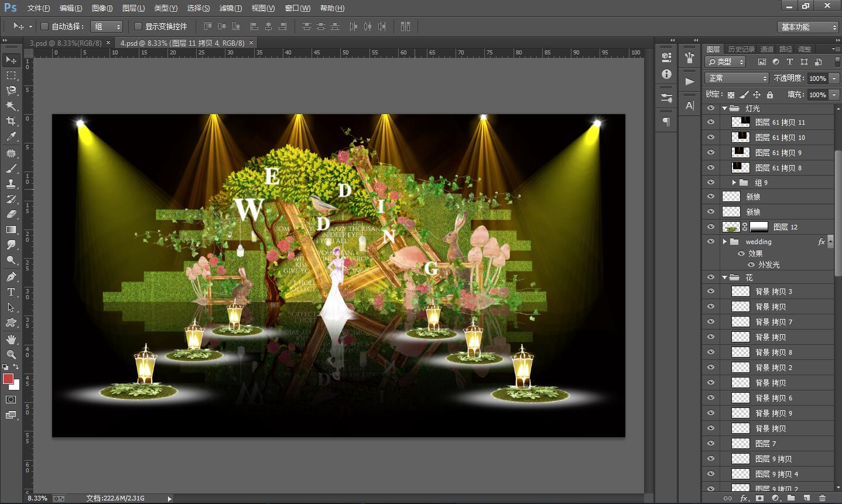Create a new layer group
This screenshot has height=504, width=842.
pos(791,498)
